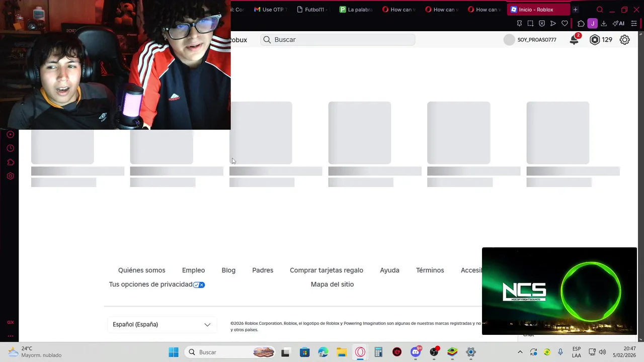Take a snapshot with Opera toolbar

pyautogui.click(x=530, y=24)
